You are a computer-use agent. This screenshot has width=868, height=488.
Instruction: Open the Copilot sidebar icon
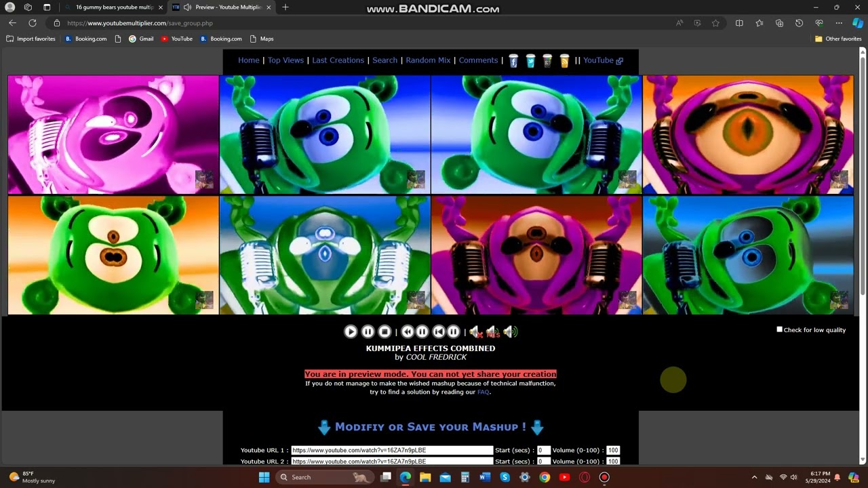(x=858, y=23)
